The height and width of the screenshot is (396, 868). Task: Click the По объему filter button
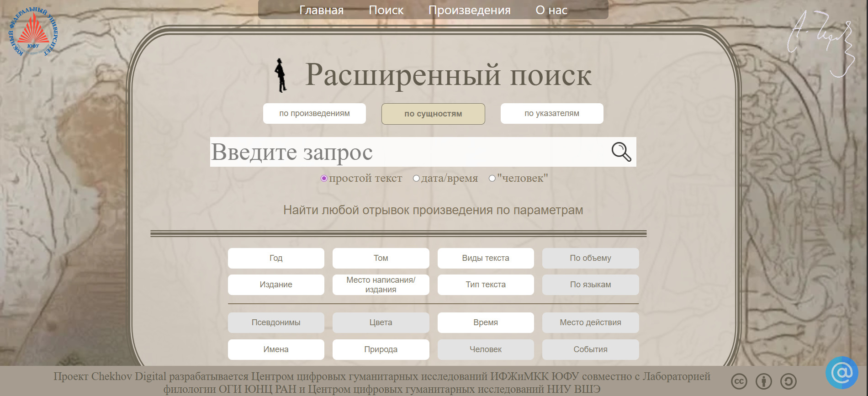coord(591,258)
